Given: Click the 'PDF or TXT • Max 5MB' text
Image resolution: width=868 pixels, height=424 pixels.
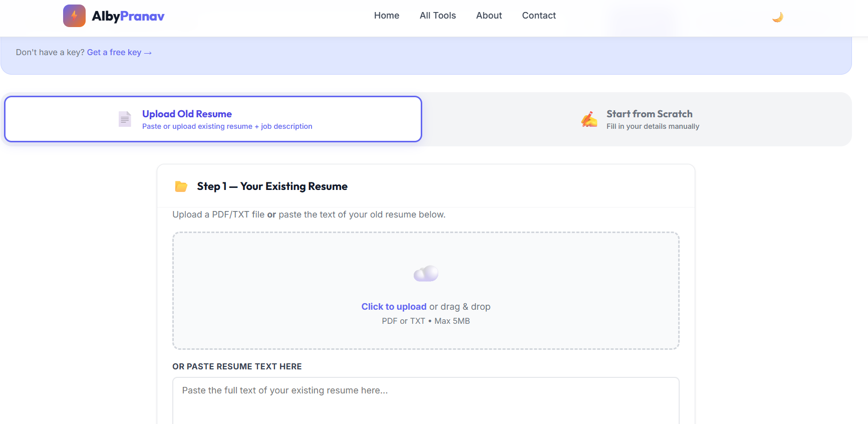Looking at the screenshot, I should coord(426,321).
